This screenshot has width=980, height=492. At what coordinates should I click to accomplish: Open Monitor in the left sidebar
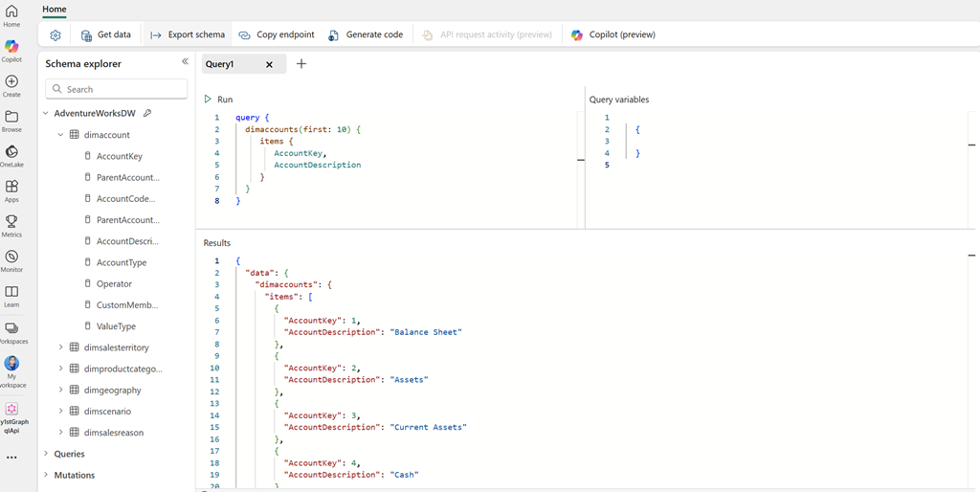11,260
